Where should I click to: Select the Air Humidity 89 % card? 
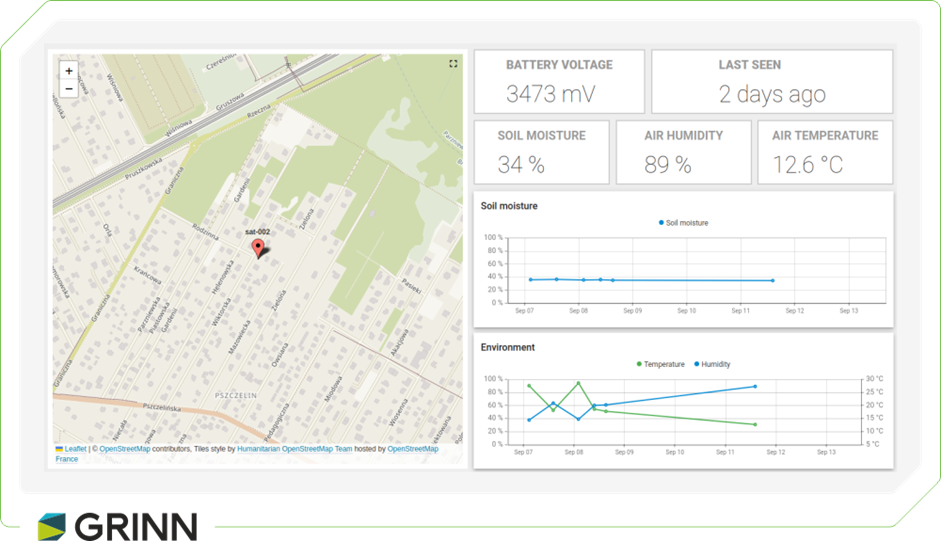point(682,152)
